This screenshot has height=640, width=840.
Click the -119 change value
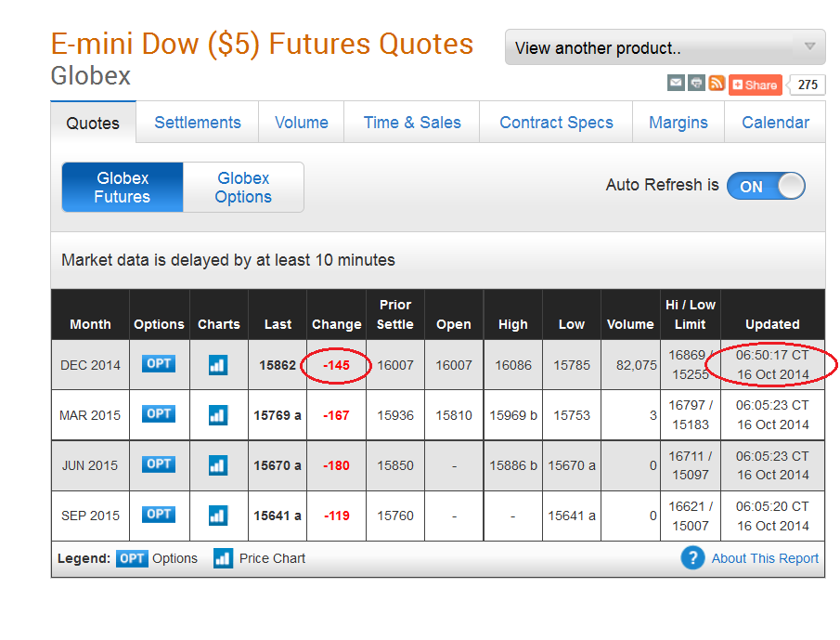pos(336,516)
